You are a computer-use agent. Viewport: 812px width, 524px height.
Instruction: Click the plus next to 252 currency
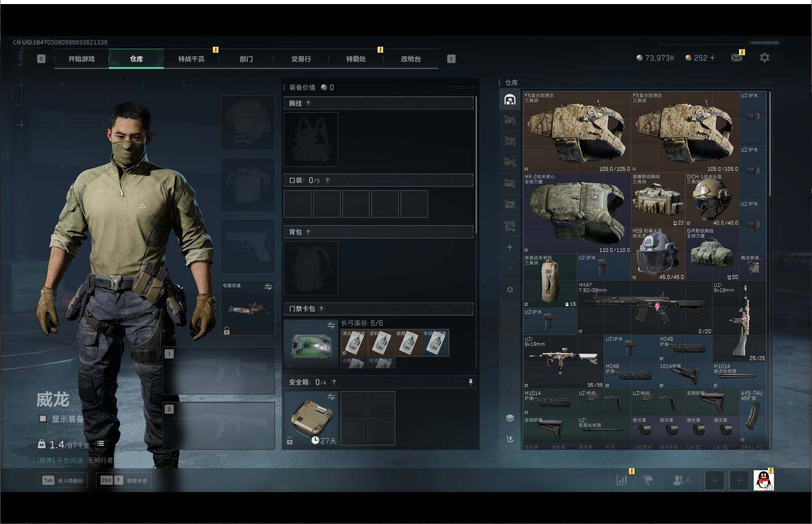click(712, 58)
